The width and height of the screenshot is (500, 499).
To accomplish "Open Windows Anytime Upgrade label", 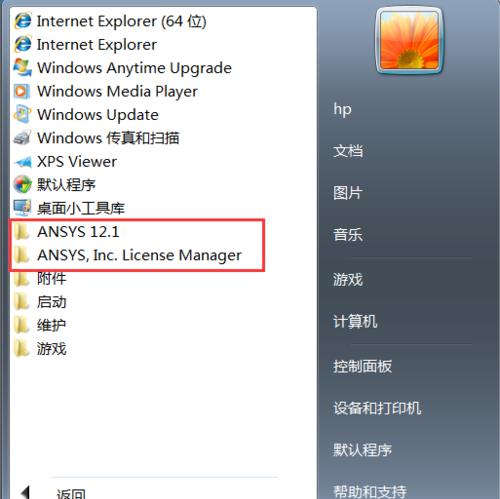I will (134, 68).
